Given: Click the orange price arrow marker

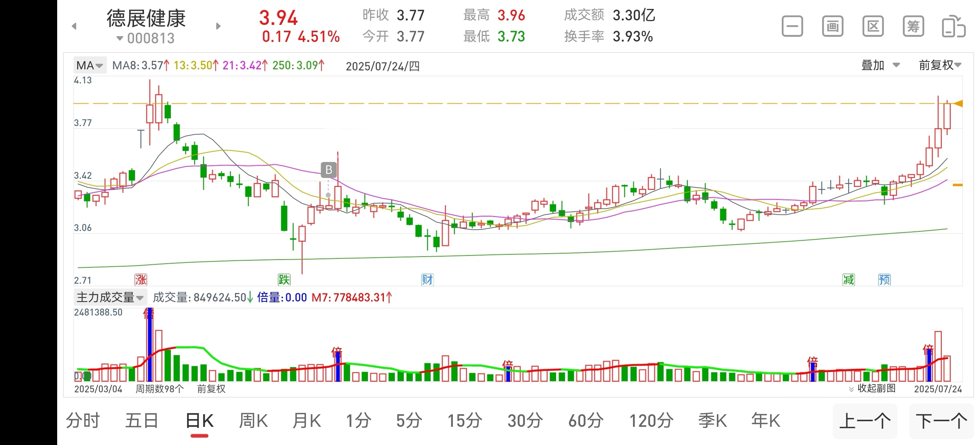Looking at the screenshot, I should coord(959,103).
